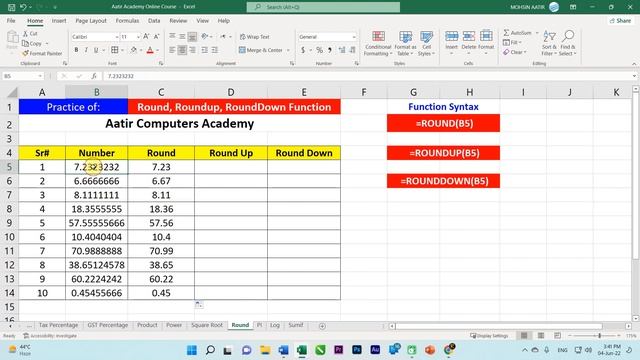
Task: Switch to the Page Layout tab
Action: click(91, 21)
